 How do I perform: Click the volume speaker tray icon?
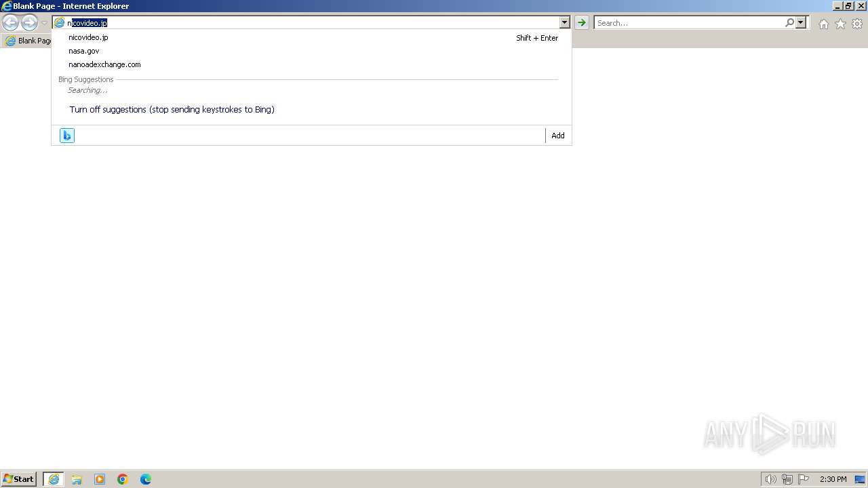pyautogui.click(x=770, y=479)
